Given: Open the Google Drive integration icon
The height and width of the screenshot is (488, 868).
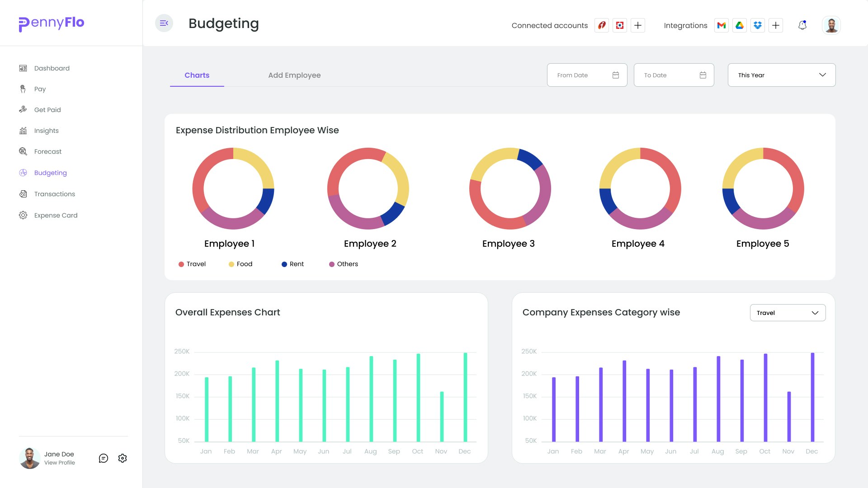Looking at the screenshot, I should coord(740,25).
